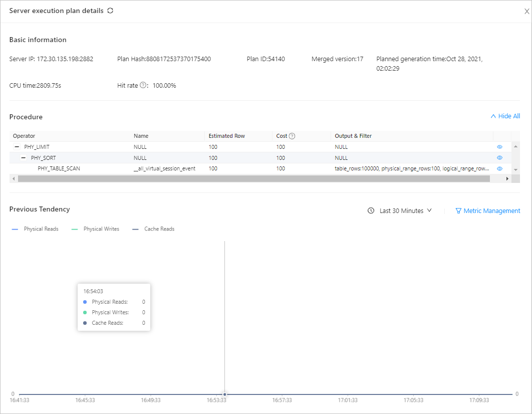The height and width of the screenshot is (414, 532).
Task: Toggle the Physical Reads legend series
Action: click(x=35, y=229)
